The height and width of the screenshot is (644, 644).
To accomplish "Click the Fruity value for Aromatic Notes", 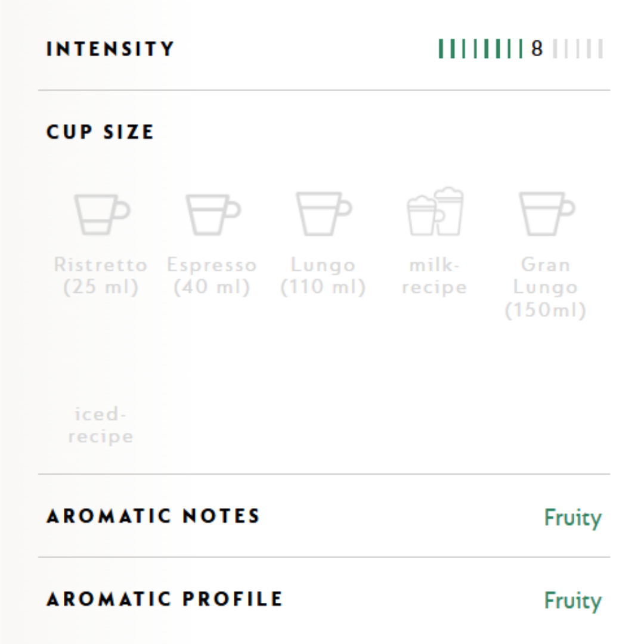I will point(573,518).
